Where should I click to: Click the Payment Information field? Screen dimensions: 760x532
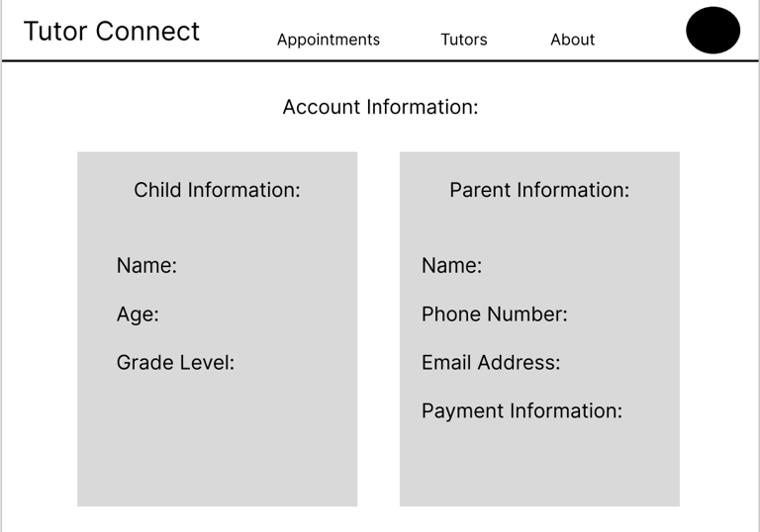(522, 411)
